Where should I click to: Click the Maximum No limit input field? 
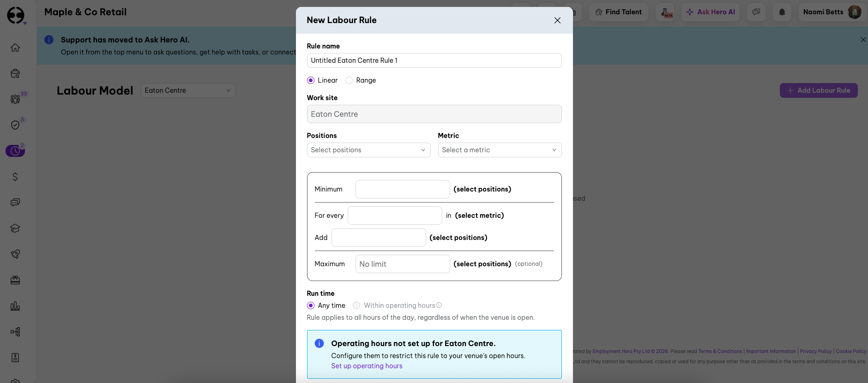[x=403, y=264]
